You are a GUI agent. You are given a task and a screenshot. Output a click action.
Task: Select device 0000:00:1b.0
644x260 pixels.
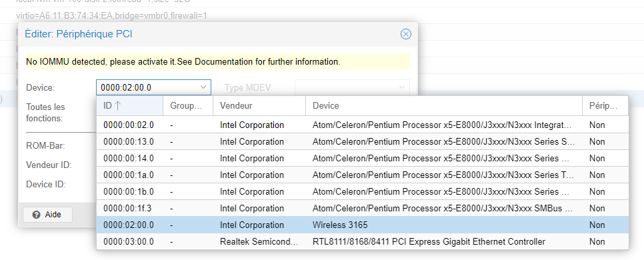tap(362, 191)
